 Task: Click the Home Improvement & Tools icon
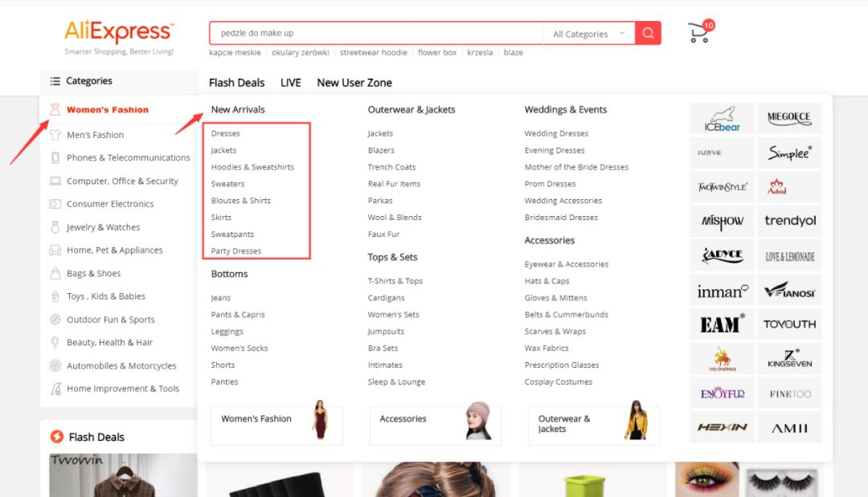(x=55, y=389)
